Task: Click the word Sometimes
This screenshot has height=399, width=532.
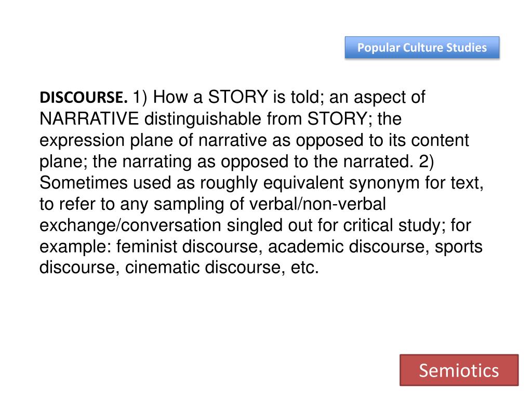Action: [x=84, y=183]
